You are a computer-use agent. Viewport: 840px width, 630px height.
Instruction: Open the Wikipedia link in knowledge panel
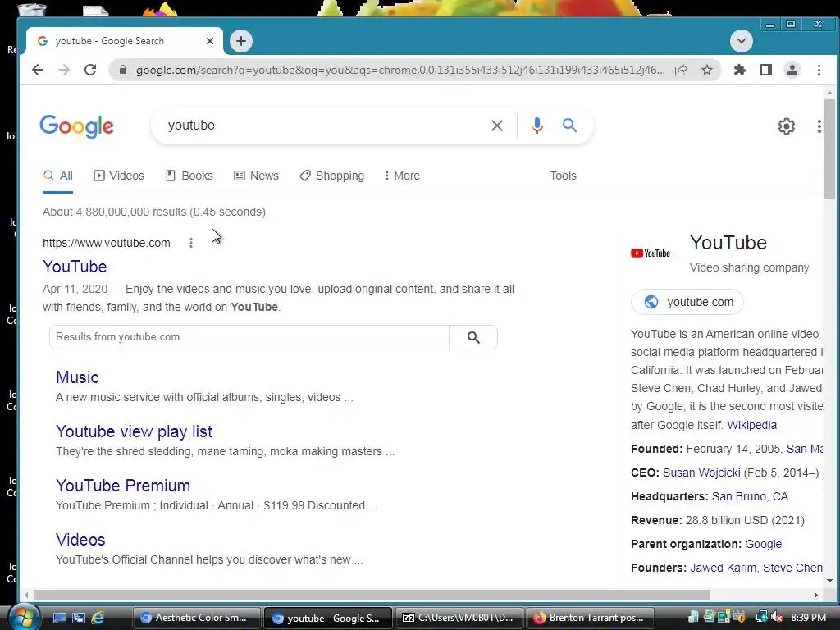(x=751, y=426)
